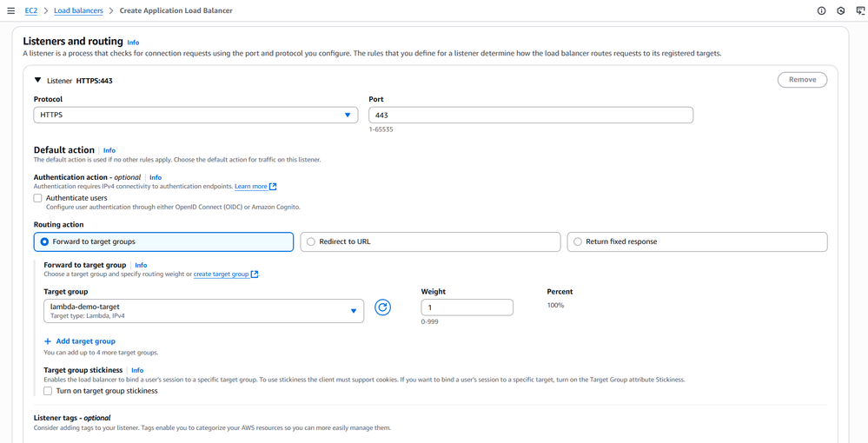Select the Redirect to URL routing action
This screenshot has width=868, height=443.
point(310,241)
